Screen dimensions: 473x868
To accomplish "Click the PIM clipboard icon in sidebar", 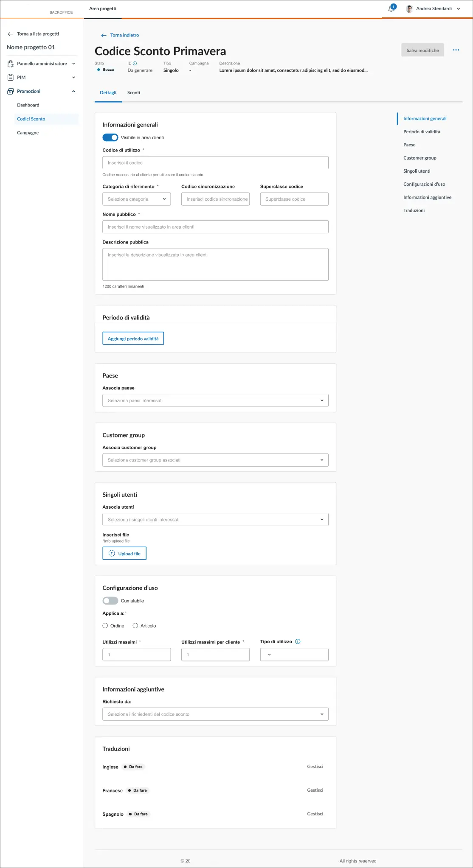I will [x=11, y=77].
